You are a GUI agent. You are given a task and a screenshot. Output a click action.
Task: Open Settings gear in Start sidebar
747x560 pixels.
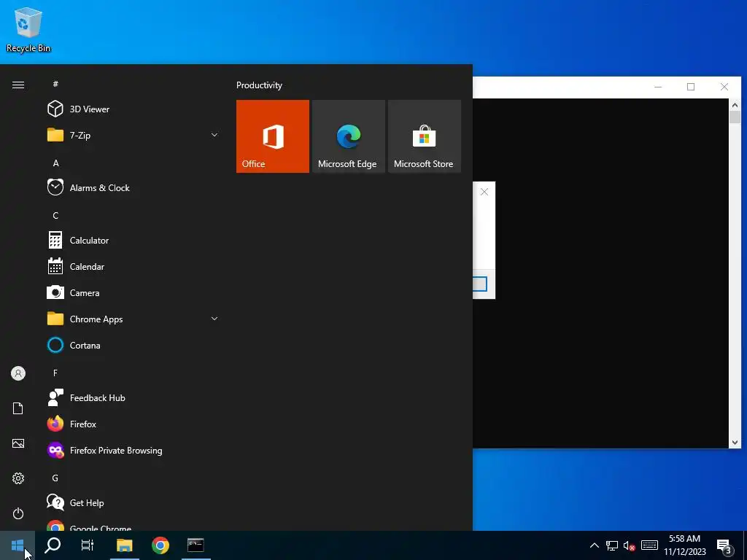click(18, 478)
